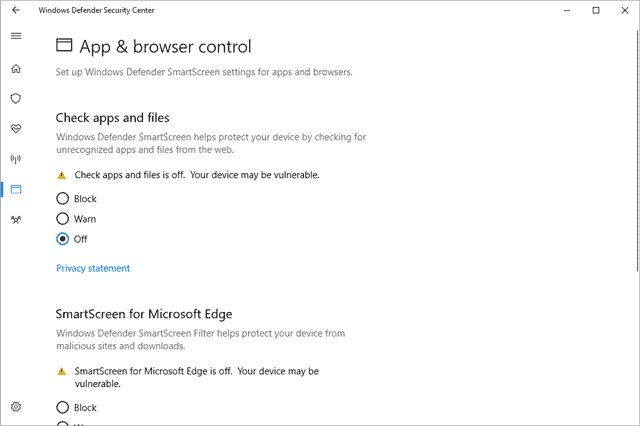Open Firewall & network protection icon

(16, 159)
